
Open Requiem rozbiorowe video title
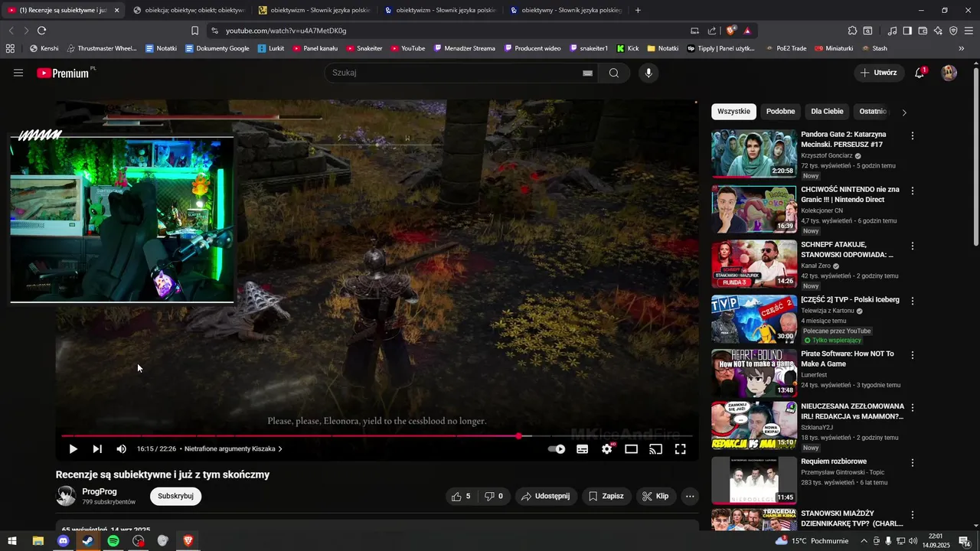pyautogui.click(x=834, y=461)
